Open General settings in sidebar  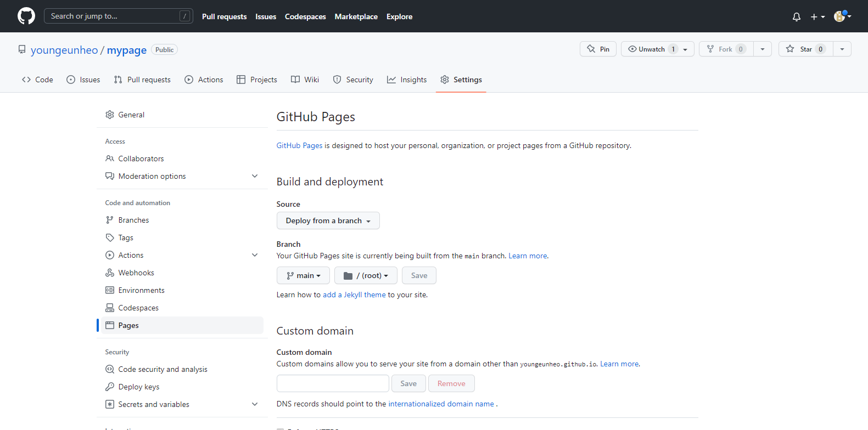point(182,115)
